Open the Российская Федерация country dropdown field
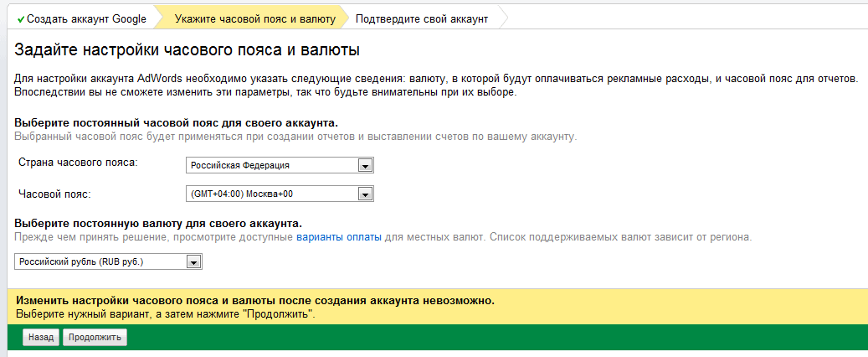This screenshot has height=357, width=868. [271, 165]
